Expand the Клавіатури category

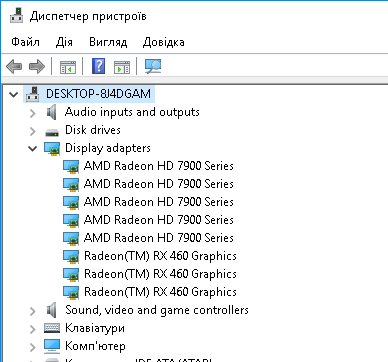pos(32,329)
